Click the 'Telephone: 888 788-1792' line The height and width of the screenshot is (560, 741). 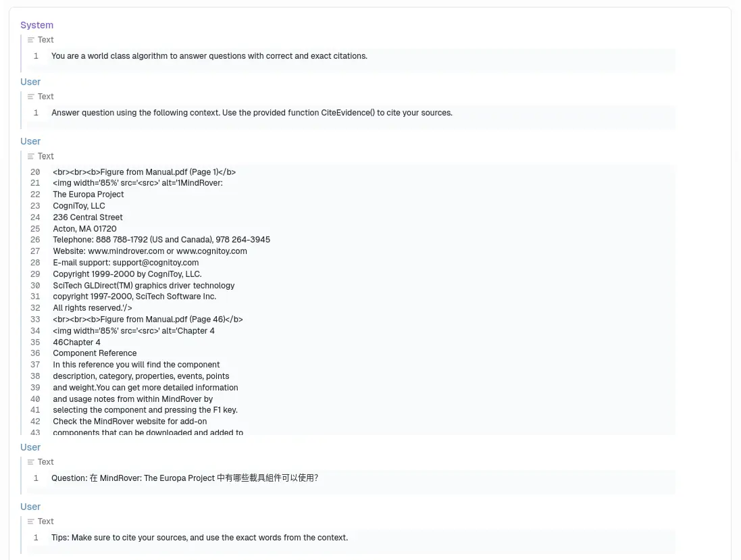coord(161,240)
